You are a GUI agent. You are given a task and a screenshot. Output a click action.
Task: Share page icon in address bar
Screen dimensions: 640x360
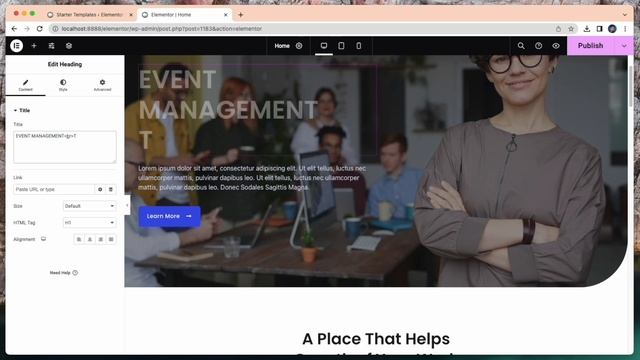[x=558, y=29]
